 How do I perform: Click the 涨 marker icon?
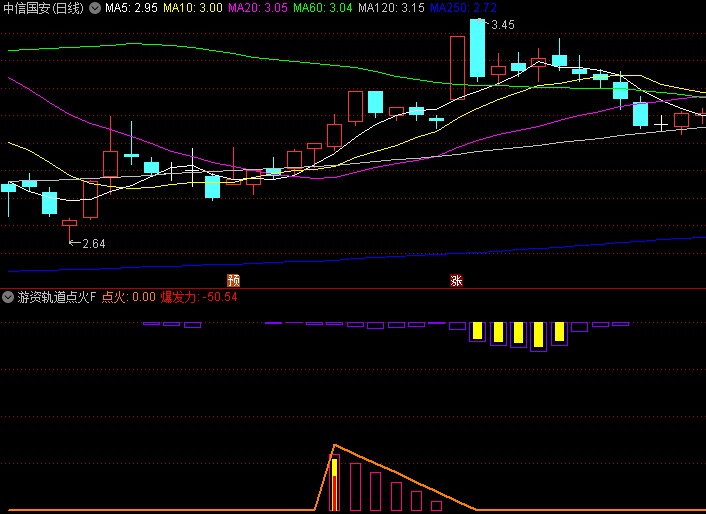pos(456,280)
